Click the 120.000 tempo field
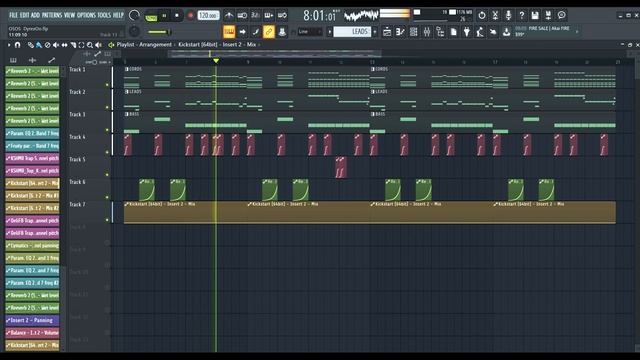640x360 pixels. click(208, 16)
